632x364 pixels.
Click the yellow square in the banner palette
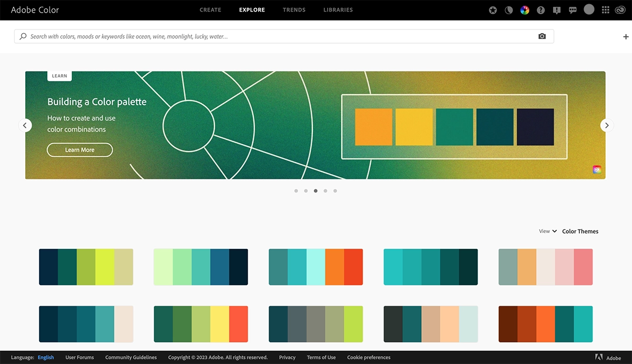[x=414, y=127]
